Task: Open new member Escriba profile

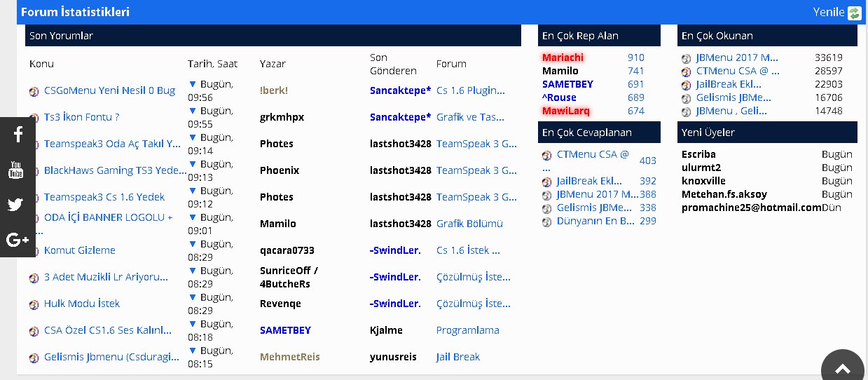Action: (x=698, y=154)
